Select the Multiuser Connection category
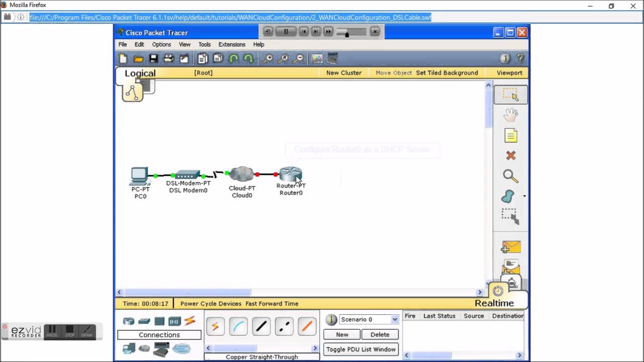 (182, 348)
